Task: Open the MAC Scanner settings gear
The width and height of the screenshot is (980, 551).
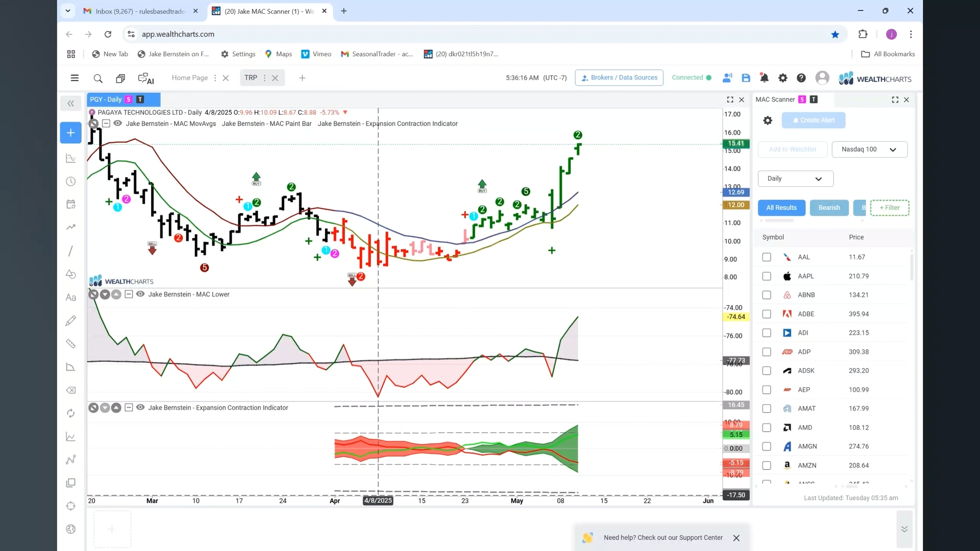Action: pos(768,120)
